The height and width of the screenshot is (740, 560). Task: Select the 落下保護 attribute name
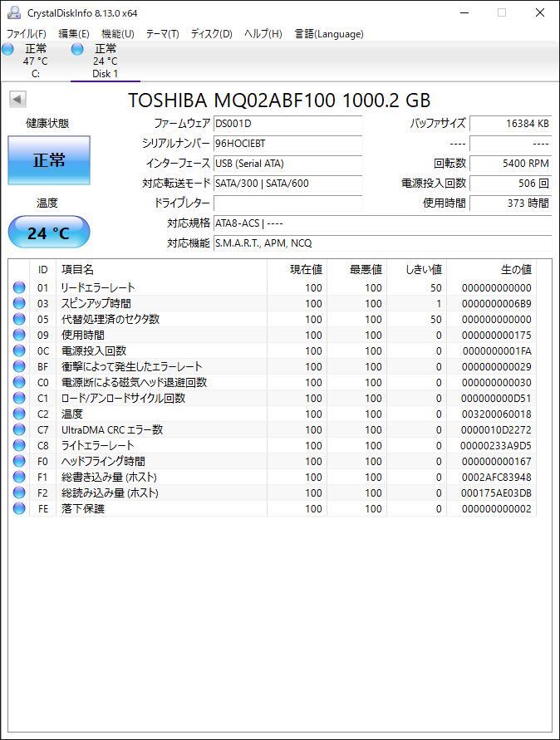pyautogui.click(x=82, y=509)
